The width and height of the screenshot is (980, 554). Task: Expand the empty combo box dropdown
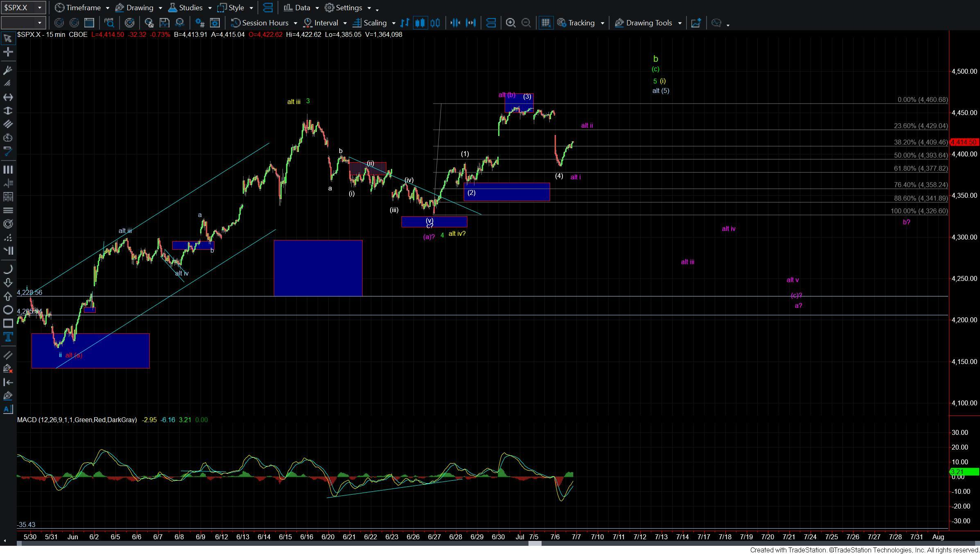(x=39, y=23)
